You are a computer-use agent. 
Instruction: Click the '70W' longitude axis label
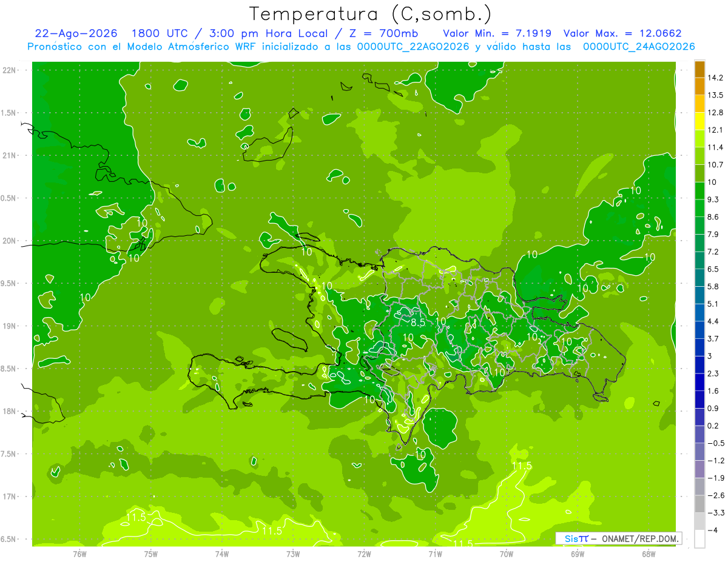[507, 553]
